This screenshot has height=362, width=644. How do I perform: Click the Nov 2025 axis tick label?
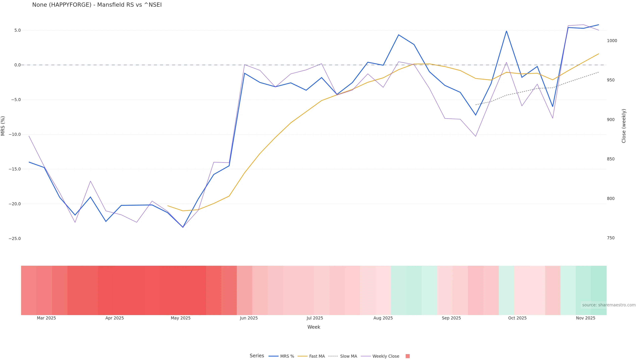coord(585,318)
